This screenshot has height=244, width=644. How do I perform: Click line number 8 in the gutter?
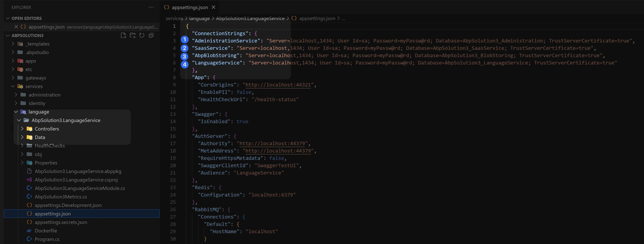174,77
